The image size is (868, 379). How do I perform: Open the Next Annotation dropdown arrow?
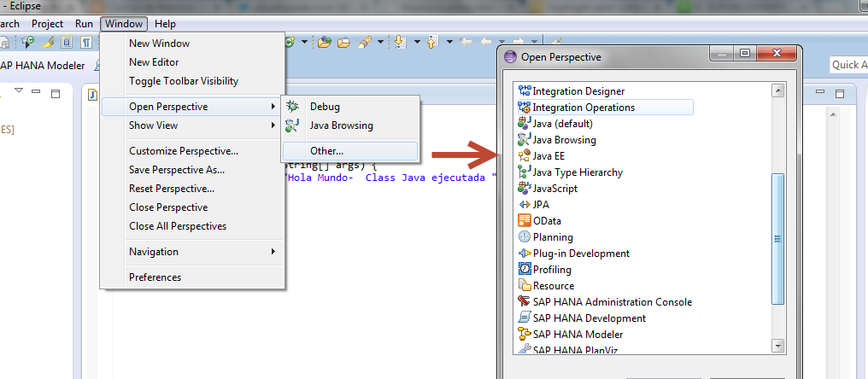click(x=417, y=42)
